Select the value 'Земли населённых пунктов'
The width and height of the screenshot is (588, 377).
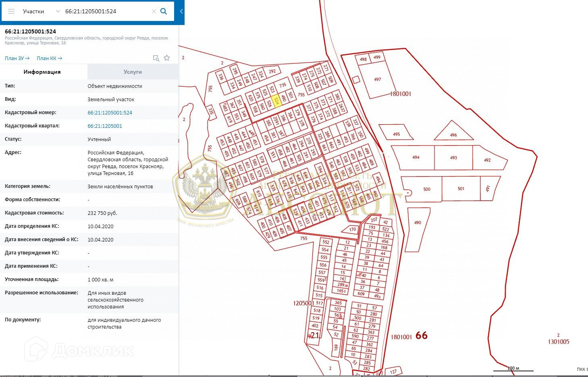[120, 187]
